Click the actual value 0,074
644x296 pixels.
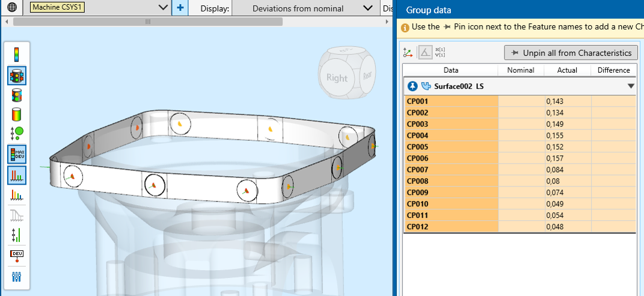point(554,193)
